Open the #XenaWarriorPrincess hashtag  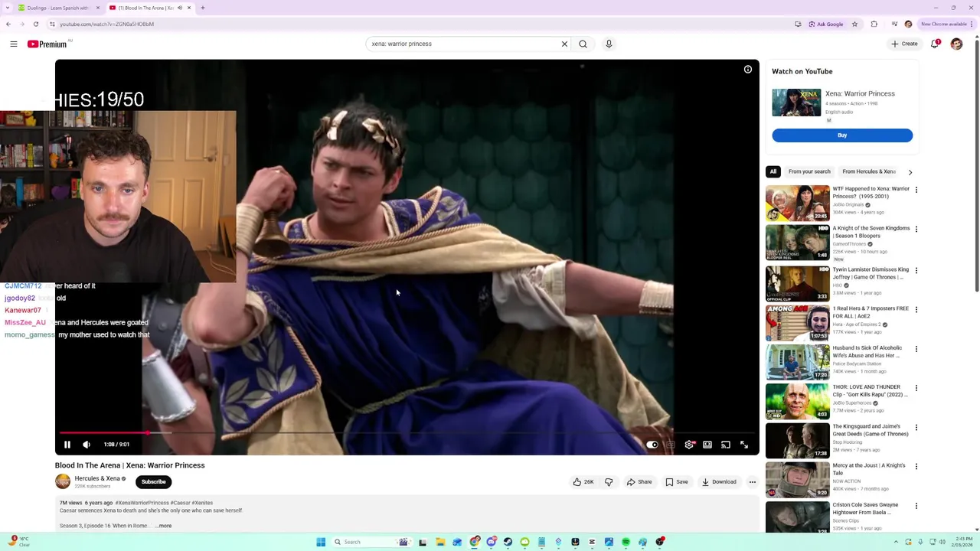[142, 503]
